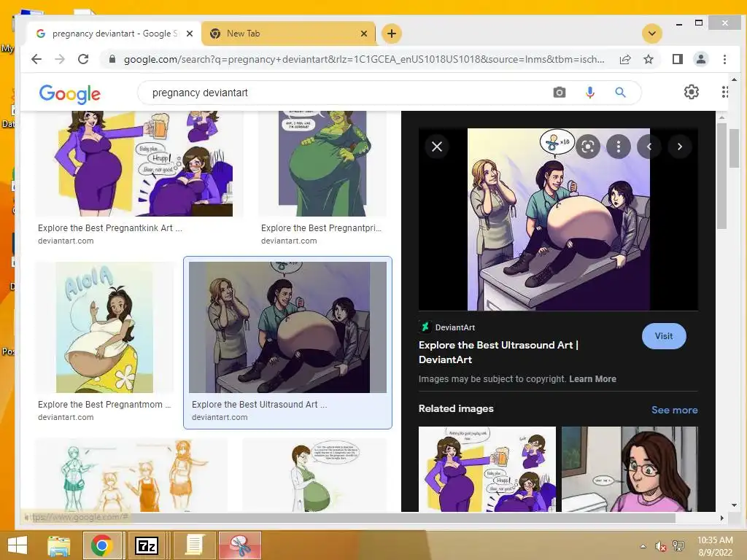
Task: Share this page from address bar
Action: tap(625, 59)
